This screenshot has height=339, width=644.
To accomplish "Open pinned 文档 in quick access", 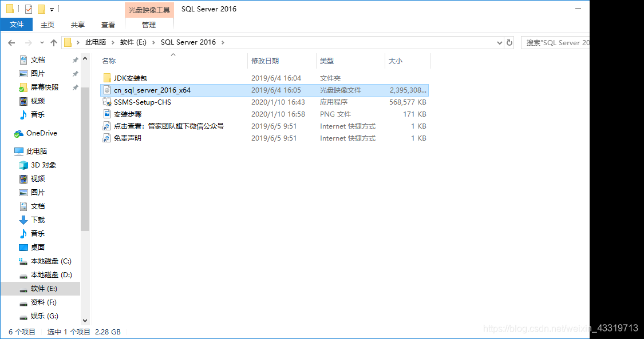I will click(x=37, y=60).
